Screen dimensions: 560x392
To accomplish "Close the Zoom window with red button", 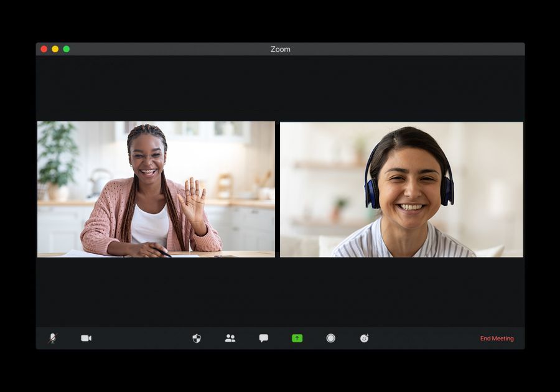I will tap(44, 49).
